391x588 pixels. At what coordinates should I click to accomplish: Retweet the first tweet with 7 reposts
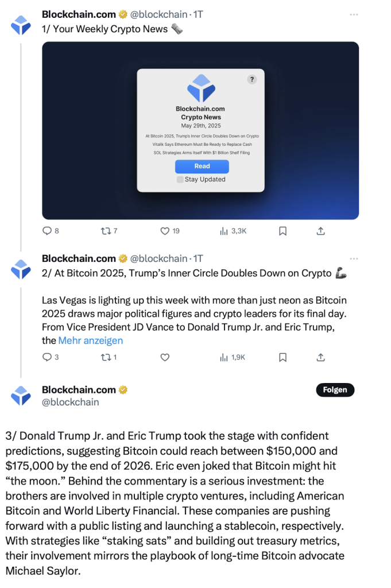point(109,231)
